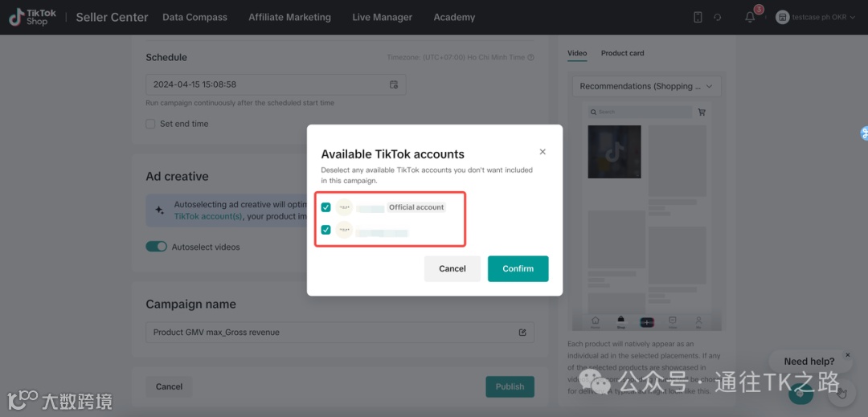The width and height of the screenshot is (868, 417).
Task: Click the refresh icon in top bar
Action: [x=718, y=17]
